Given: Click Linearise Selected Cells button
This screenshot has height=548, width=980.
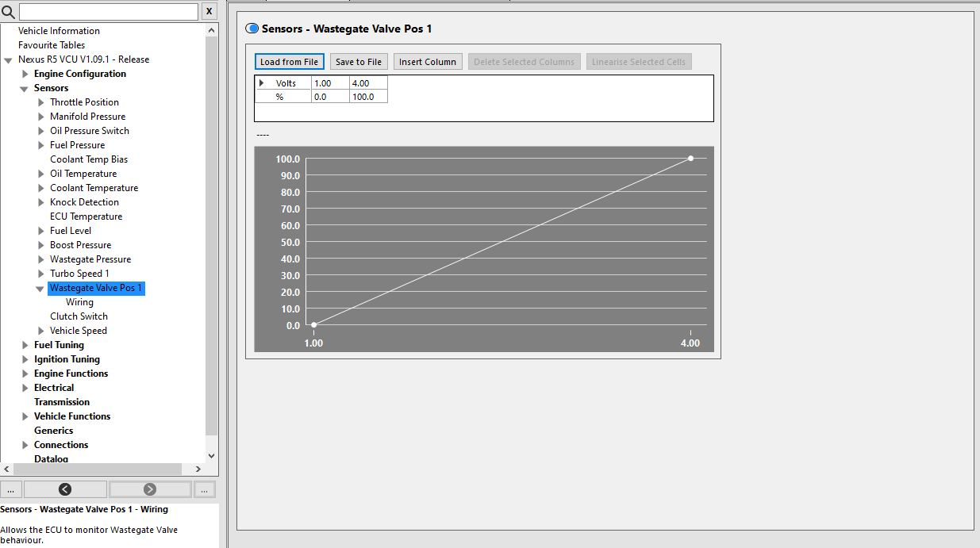Looking at the screenshot, I should (x=639, y=62).
